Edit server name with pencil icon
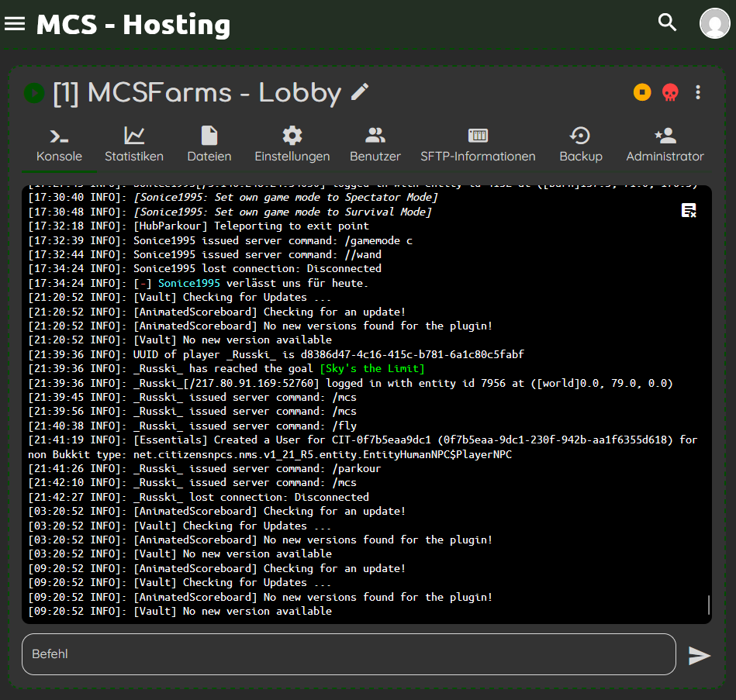The image size is (736, 700). click(x=360, y=92)
